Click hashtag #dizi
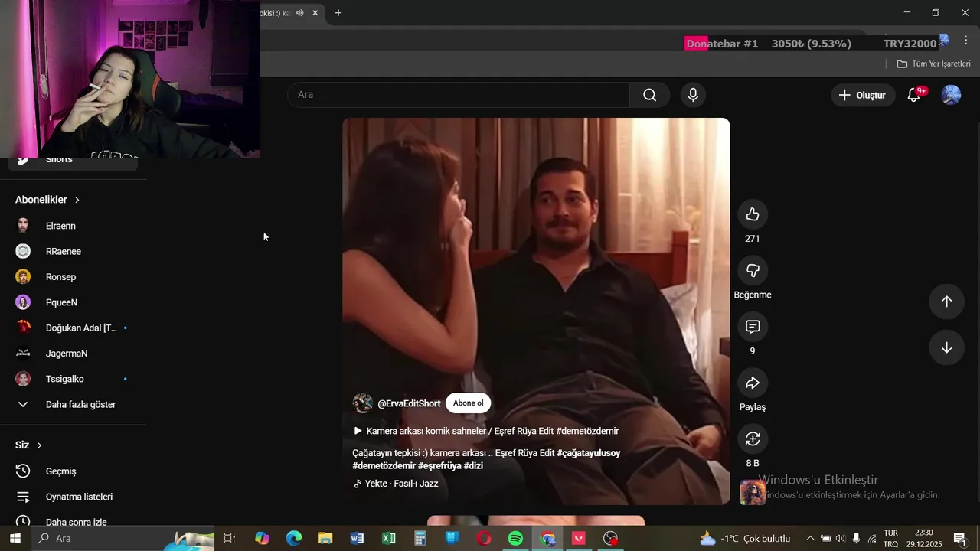Image resolution: width=980 pixels, height=551 pixels. pyautogui.click(x=473, y=465)
